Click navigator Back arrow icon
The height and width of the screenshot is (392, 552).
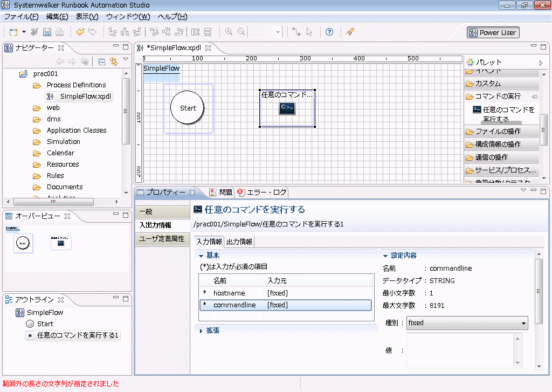pyautogui.click(x=60, y=61)
